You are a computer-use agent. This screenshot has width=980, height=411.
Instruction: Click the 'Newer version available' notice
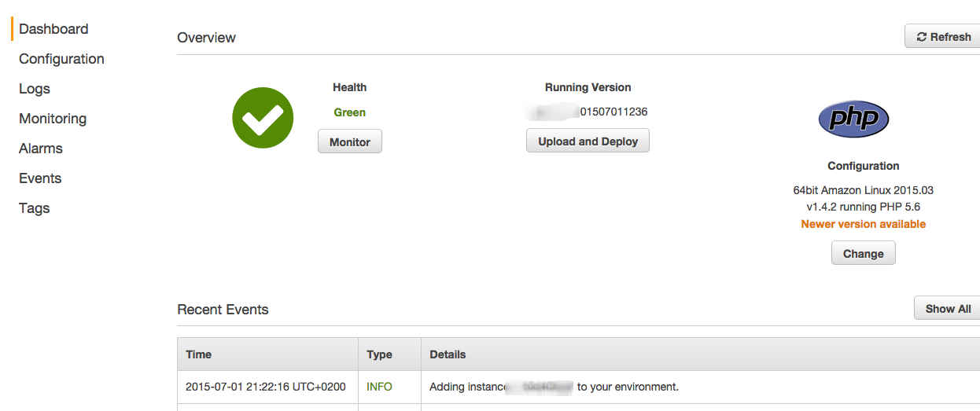[864, 224]
